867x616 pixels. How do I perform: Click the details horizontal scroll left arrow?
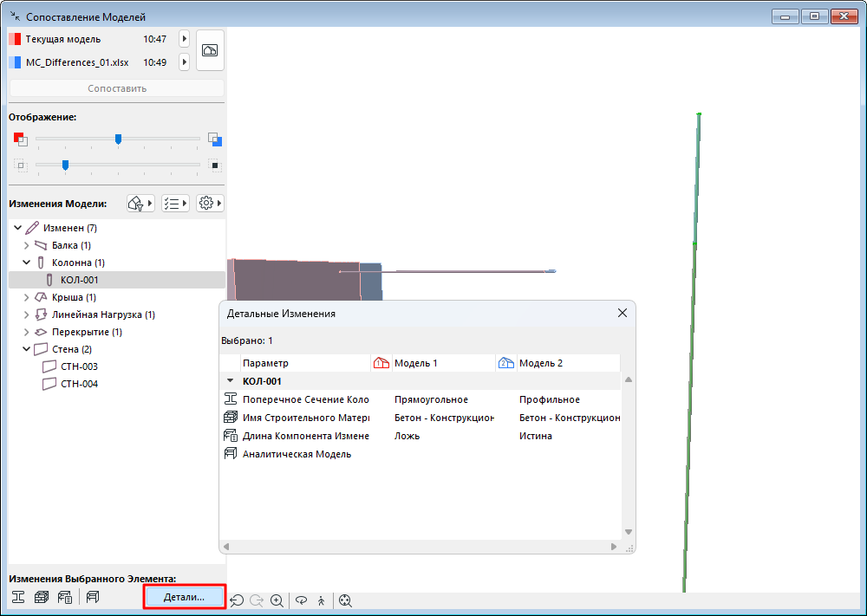tap(226, 547)
